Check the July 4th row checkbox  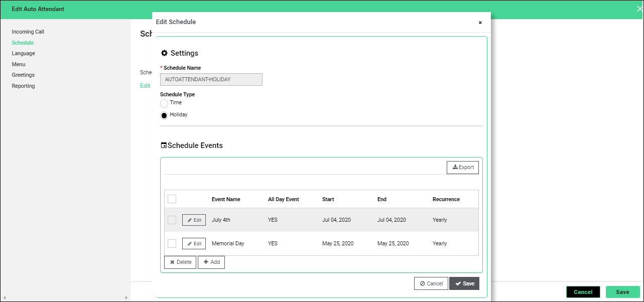(x=172, y=220)
